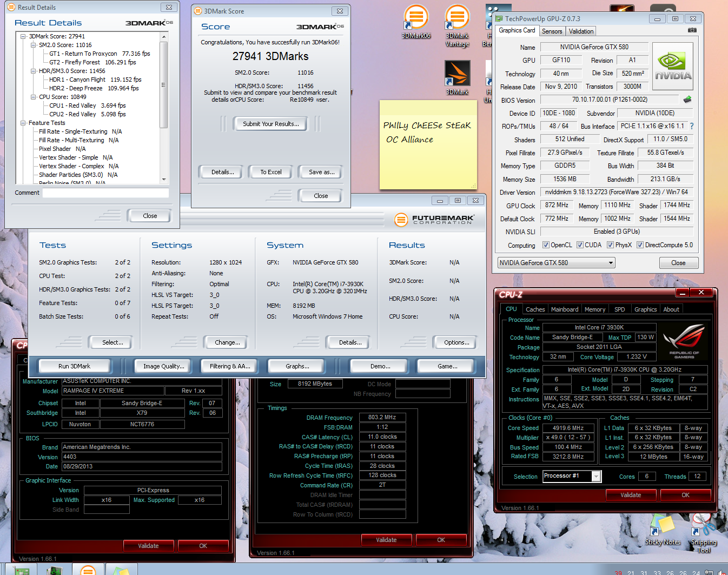
Task: Click the 3DMark Score window title icon
Action: pos(198,11)
